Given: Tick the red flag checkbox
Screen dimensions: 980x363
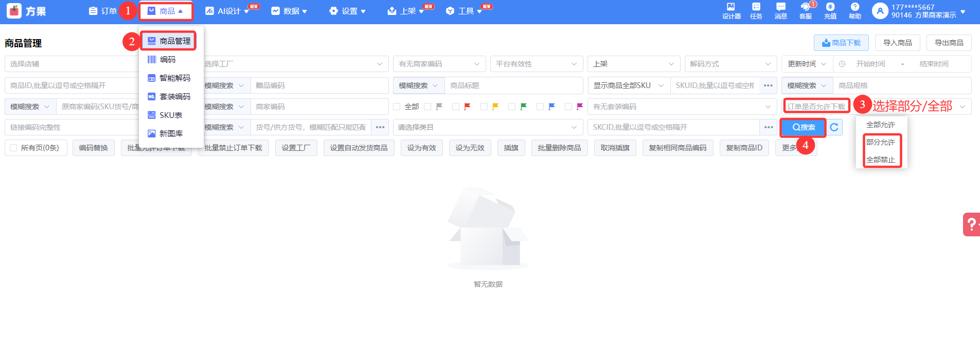Looking at the screenshot, I should tap(456, 107).
